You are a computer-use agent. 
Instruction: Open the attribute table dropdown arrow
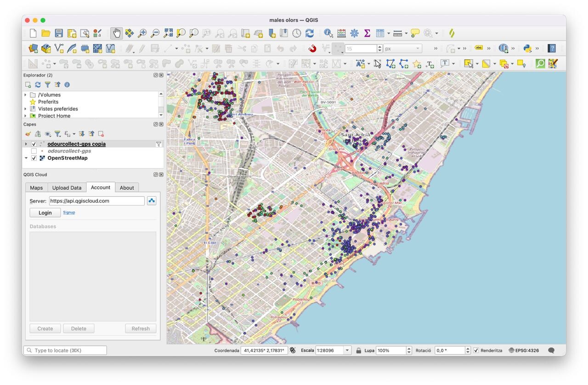[x=389, y=33]
